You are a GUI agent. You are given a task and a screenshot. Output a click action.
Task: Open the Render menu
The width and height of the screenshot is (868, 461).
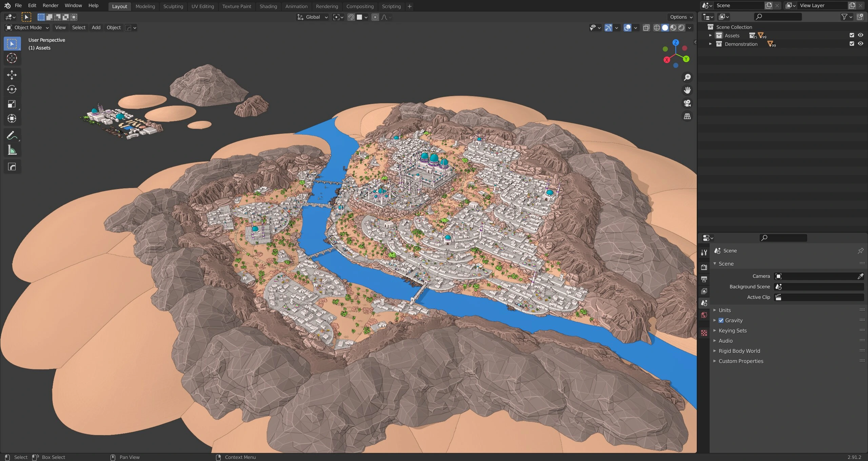50,5
